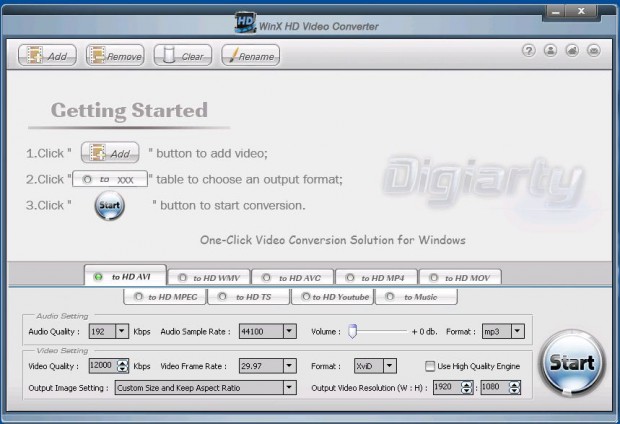Open the audio Format mp3 dropdown
This screenshot has width=620, height=424.
518,331
